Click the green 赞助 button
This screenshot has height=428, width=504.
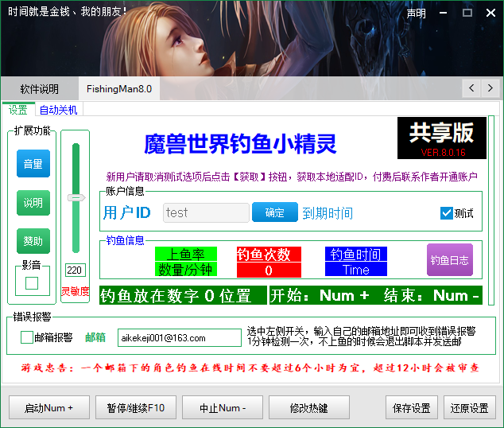[x=33, y=241]
